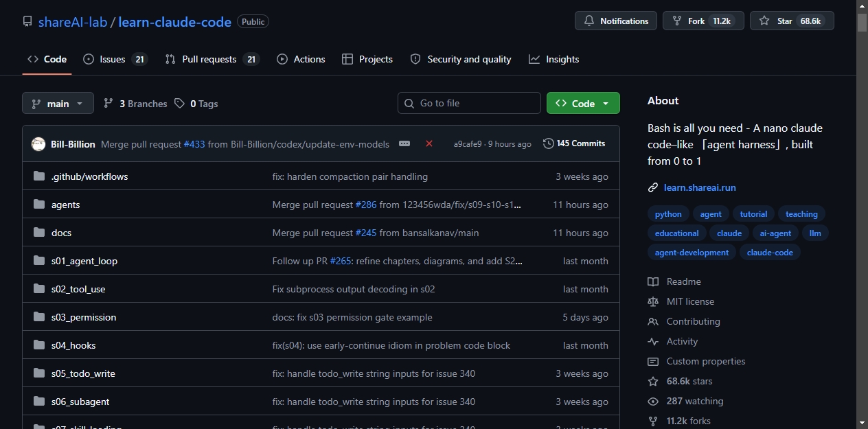View the 145 Commits history
Image resolution: width=868 pixels, height=429 pixels.
[x=574, y=143]
